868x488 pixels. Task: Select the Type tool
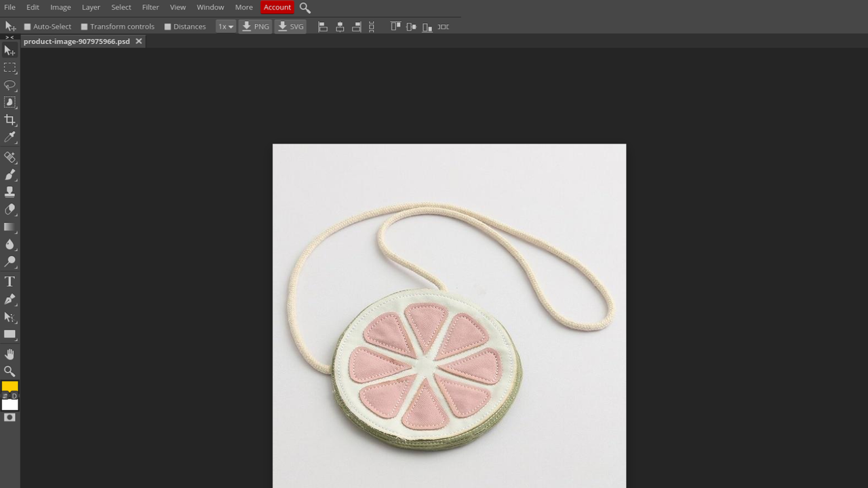pyautogui.click(x=9, y=281)
